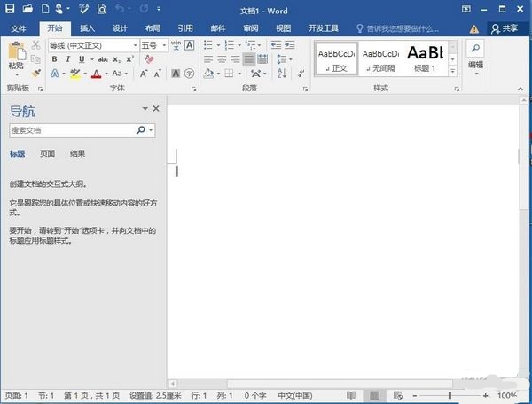The image size is (532, 404).
Task: Click the strikethrough abc icon
Action: point(102,59)
